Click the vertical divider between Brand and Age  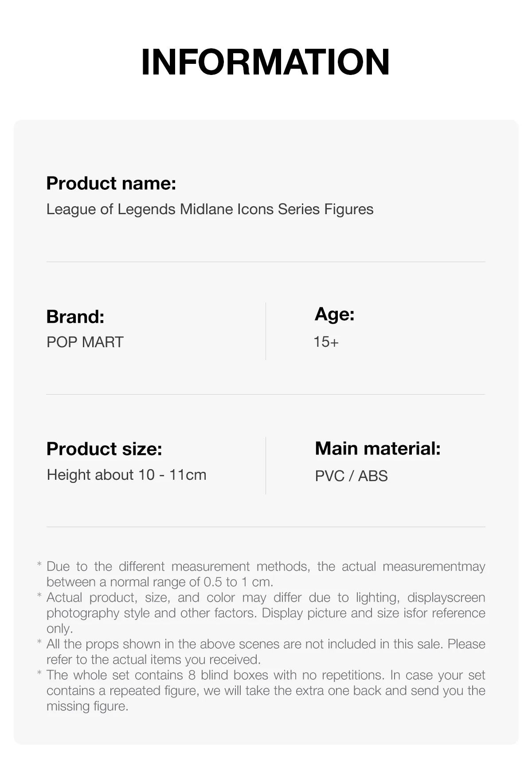[266, 331]
